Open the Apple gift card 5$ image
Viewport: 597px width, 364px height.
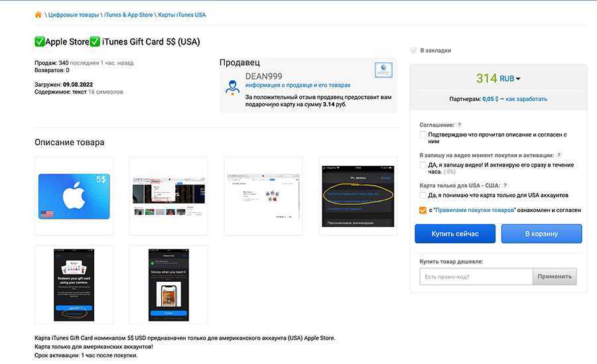74,196
